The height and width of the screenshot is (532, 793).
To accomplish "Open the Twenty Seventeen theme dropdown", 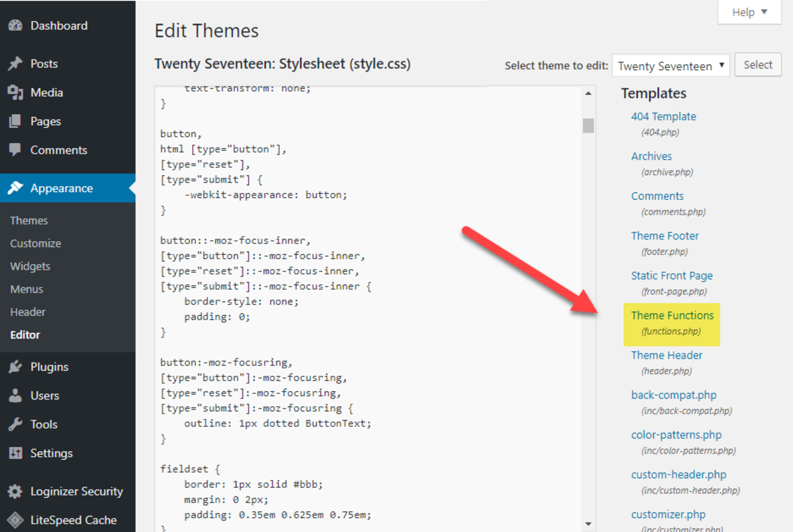I will tap(671, 66).
